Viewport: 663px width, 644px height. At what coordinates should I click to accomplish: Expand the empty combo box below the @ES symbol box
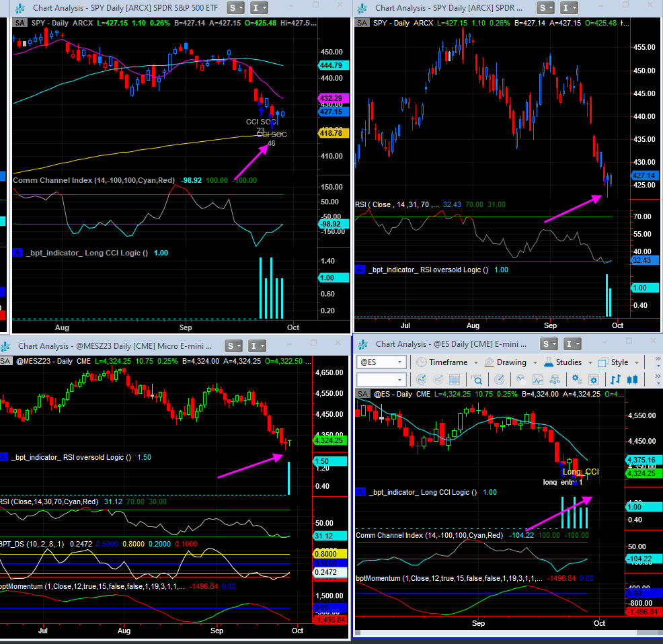(399, 380)
